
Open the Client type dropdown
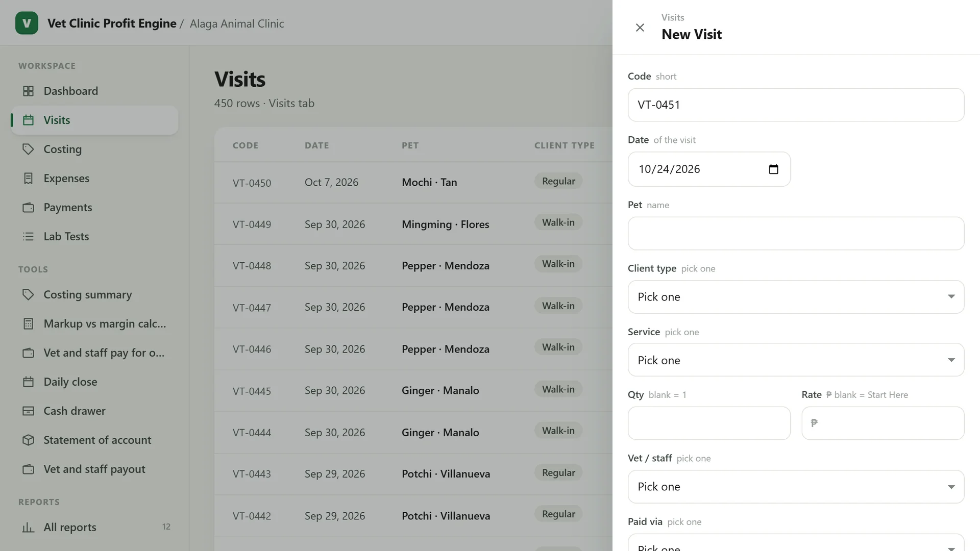coord(796,297)
